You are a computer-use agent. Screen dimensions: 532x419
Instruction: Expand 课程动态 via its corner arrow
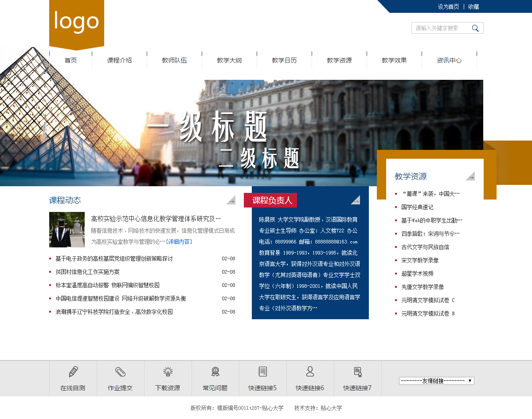[x=231, y=200]
